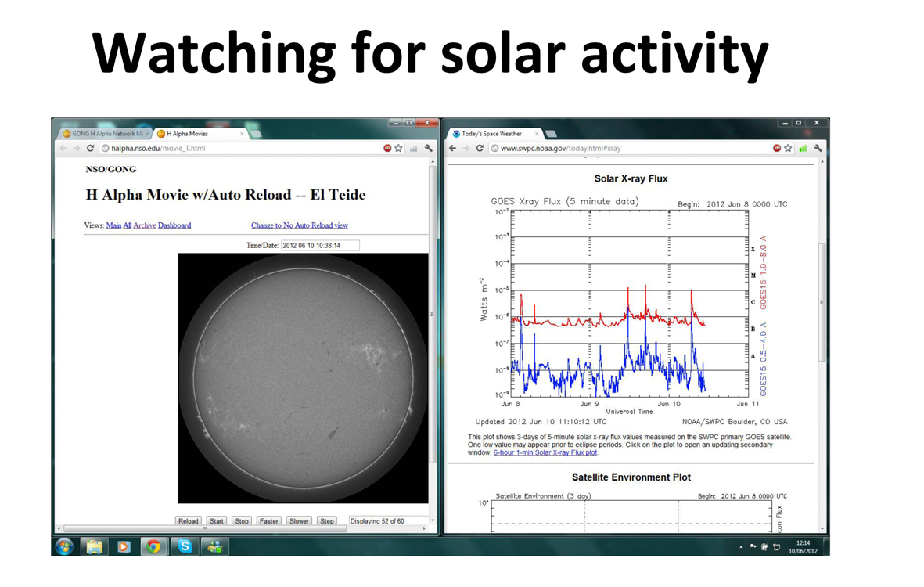Click green signal bars icon in Space Weather window

[803, 149]
